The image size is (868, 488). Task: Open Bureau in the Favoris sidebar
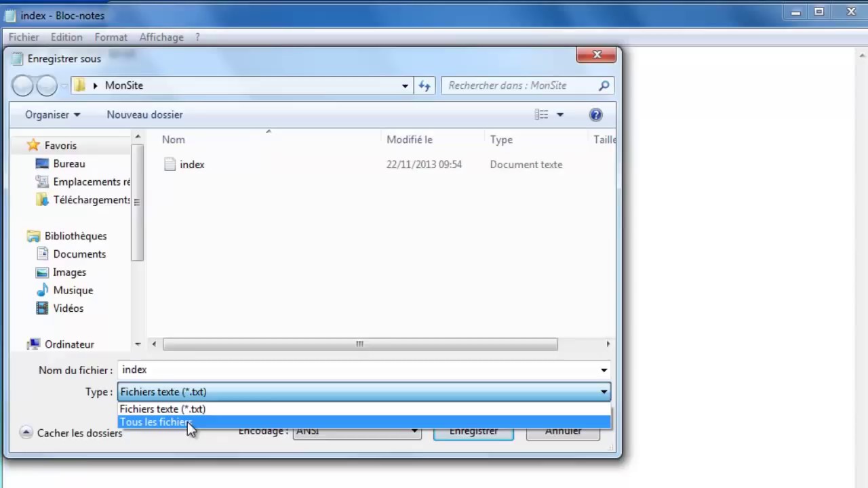point(68,163)
